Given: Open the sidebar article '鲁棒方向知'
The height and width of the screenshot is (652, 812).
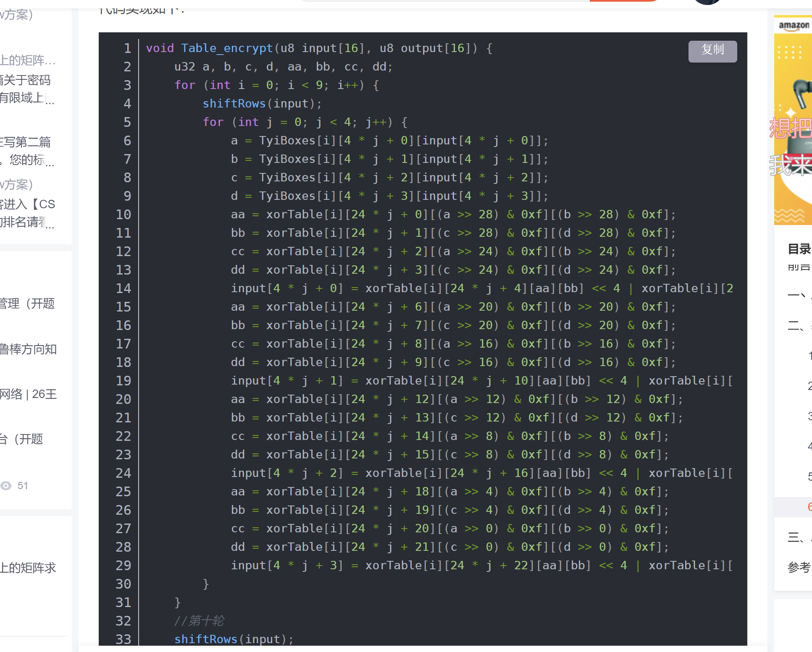Looking at the screenshot, I should pyautogui.click(x=28, y=349).
